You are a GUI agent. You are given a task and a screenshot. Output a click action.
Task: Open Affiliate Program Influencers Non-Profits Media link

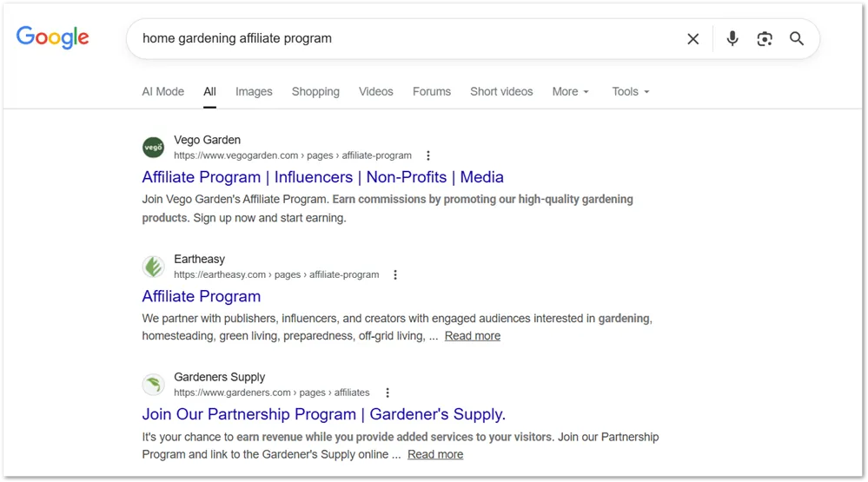click(322, 177)
